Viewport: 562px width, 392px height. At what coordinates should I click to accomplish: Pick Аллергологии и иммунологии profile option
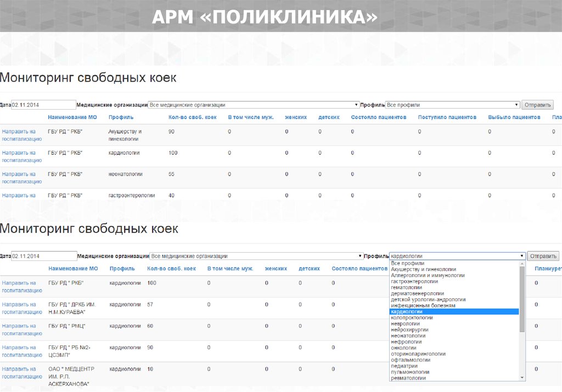pyautogui.click(x=428, y=275)
